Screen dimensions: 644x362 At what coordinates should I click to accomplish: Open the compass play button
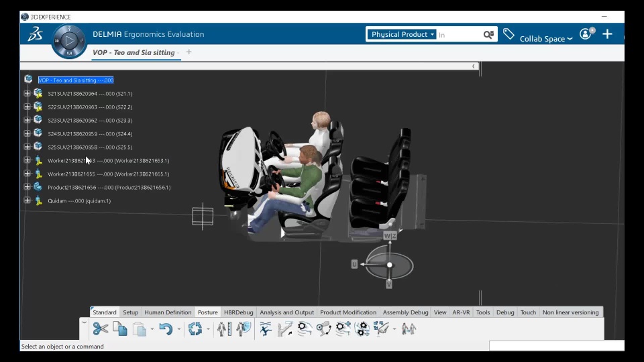(69, 41)
